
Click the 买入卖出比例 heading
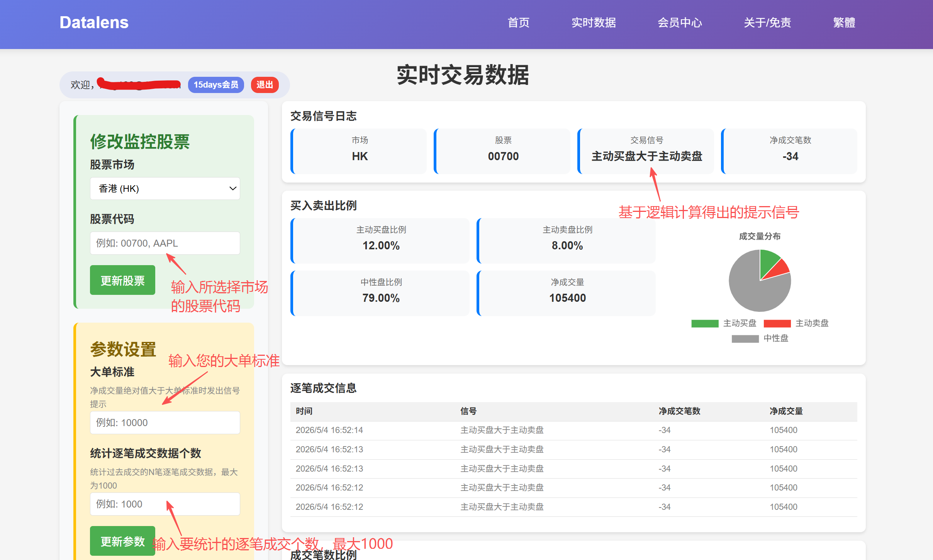click(323, 206)
